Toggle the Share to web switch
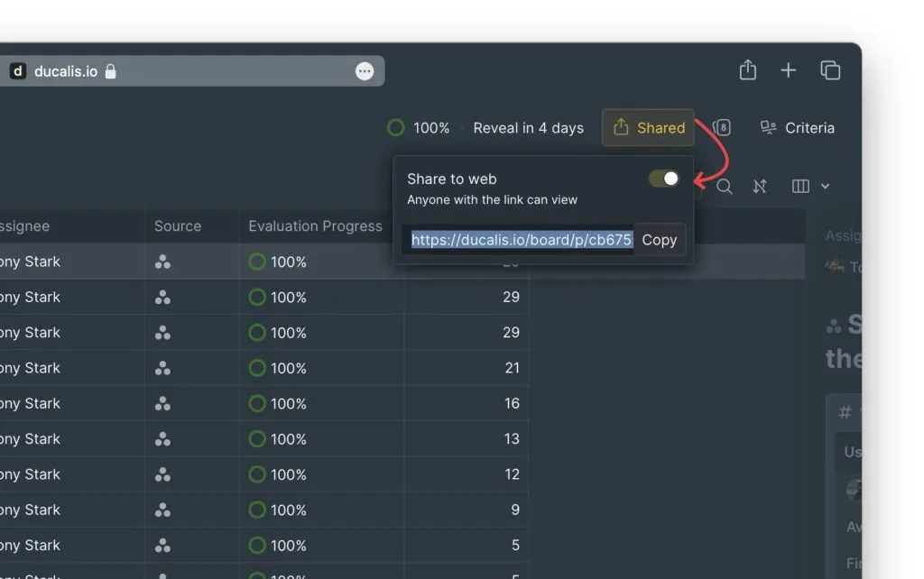Viewport: 924px width, 579px height. coord(664,179)
